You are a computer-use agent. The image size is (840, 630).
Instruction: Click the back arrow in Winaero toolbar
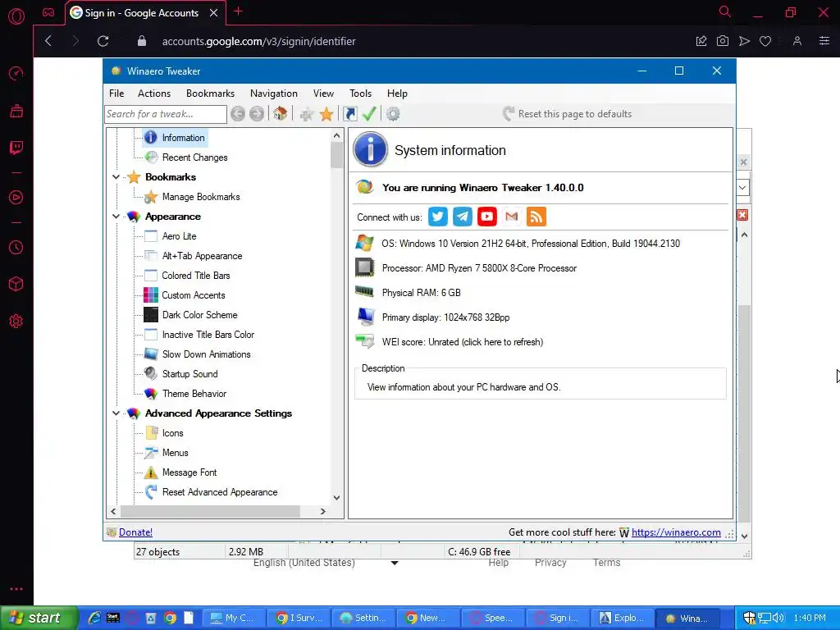[238, 113]
